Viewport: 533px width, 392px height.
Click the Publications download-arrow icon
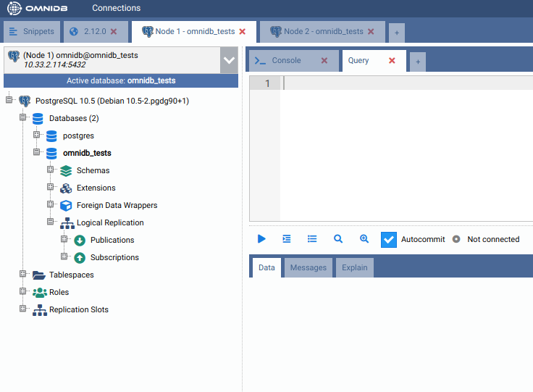point(80,241)
